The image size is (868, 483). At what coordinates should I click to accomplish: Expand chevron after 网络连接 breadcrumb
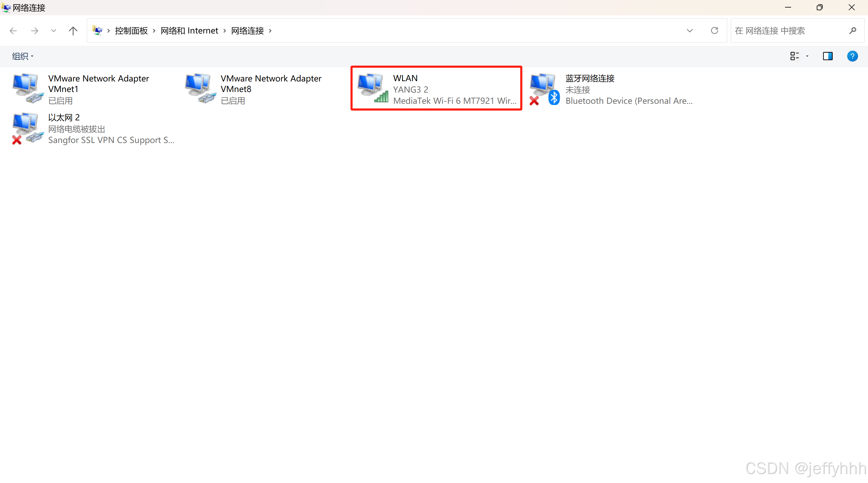[x=270, y=31]
